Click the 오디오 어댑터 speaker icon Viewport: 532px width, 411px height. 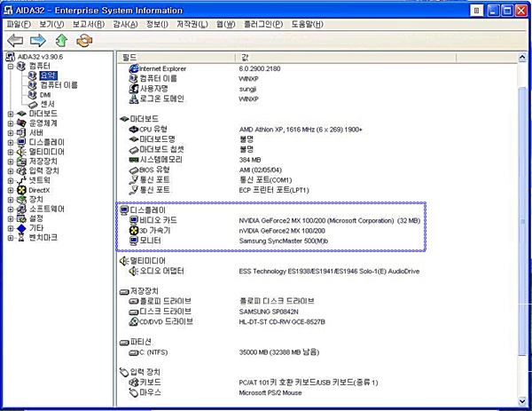point(134,271)
